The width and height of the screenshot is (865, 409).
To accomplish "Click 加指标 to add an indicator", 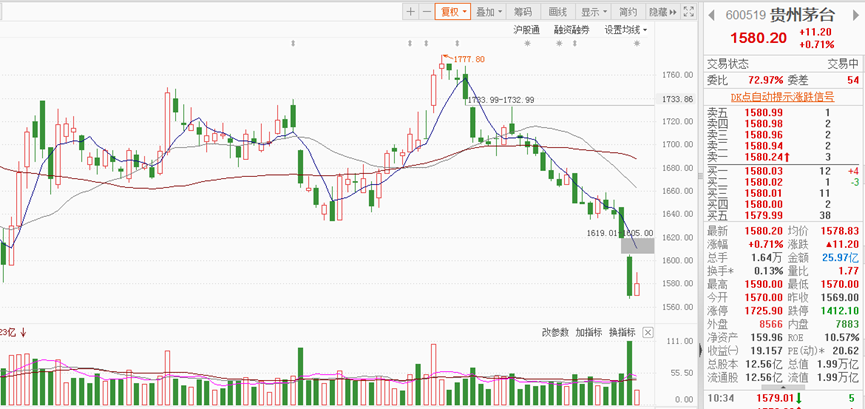I will (589, 332).
